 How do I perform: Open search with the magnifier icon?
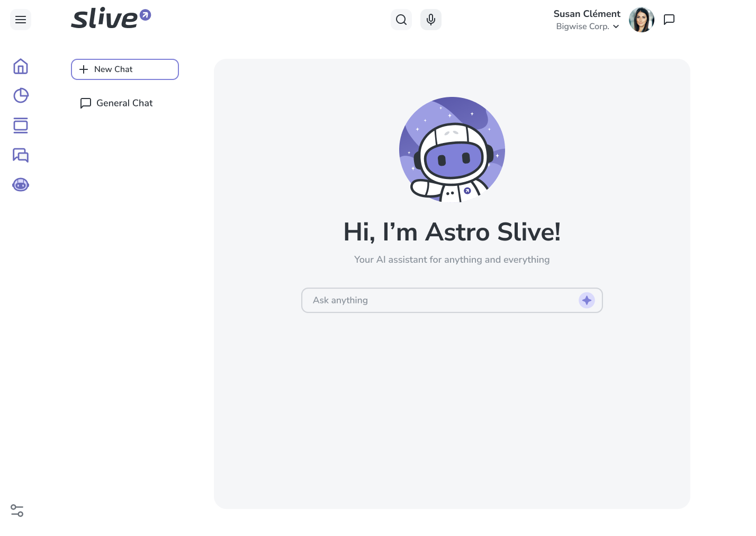pos(401,20)
